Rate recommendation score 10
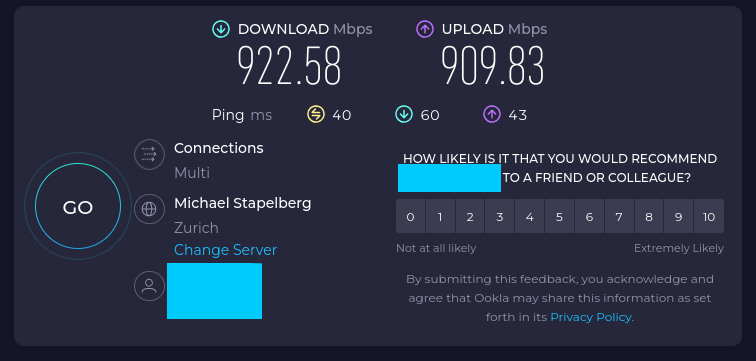 click(709, 216)
